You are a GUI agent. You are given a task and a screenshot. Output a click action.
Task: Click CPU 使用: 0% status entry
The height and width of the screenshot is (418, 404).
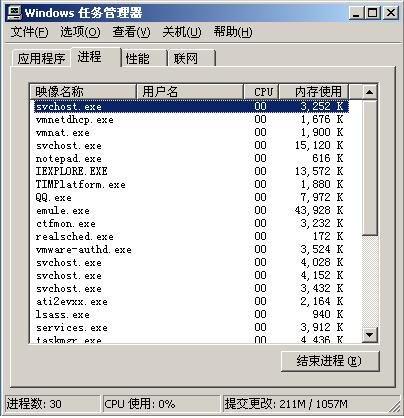coord(161,404)
